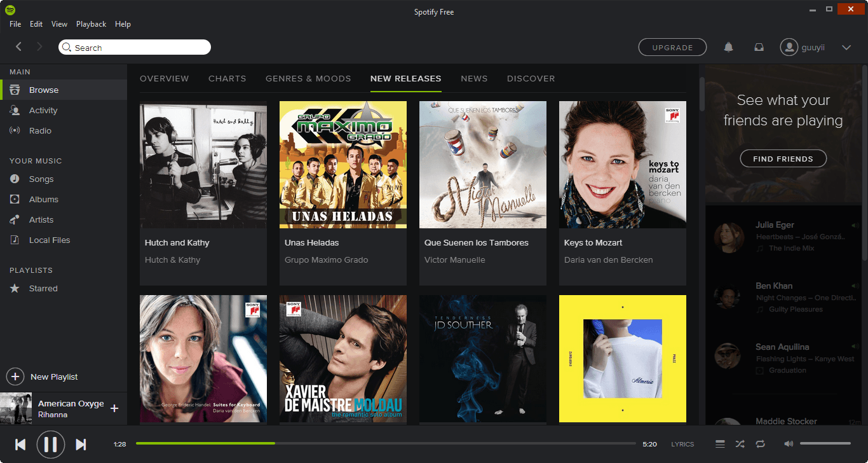Screen dimensions: 868x463
Task: Seek within the song progress bar
Action: [x=386, y=443]
